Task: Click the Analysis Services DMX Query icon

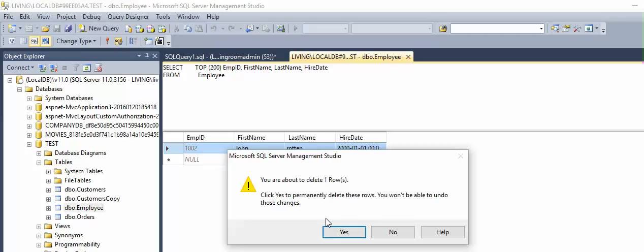Action: (150, 28)
